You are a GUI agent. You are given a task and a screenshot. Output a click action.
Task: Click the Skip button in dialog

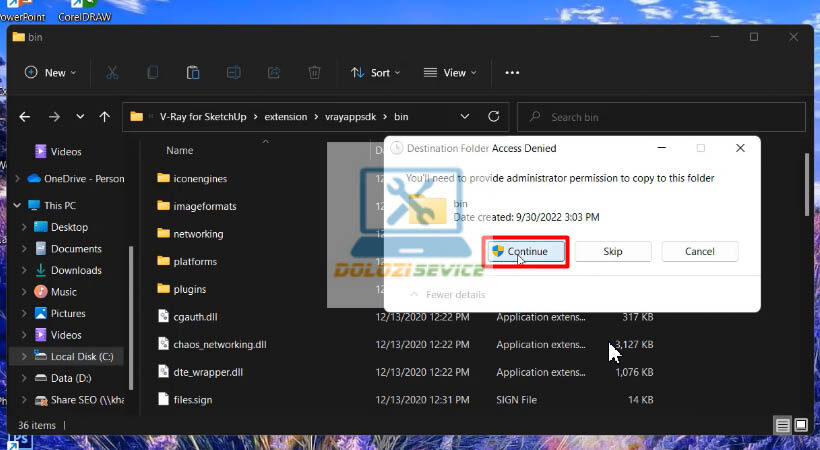click(613, 252)
